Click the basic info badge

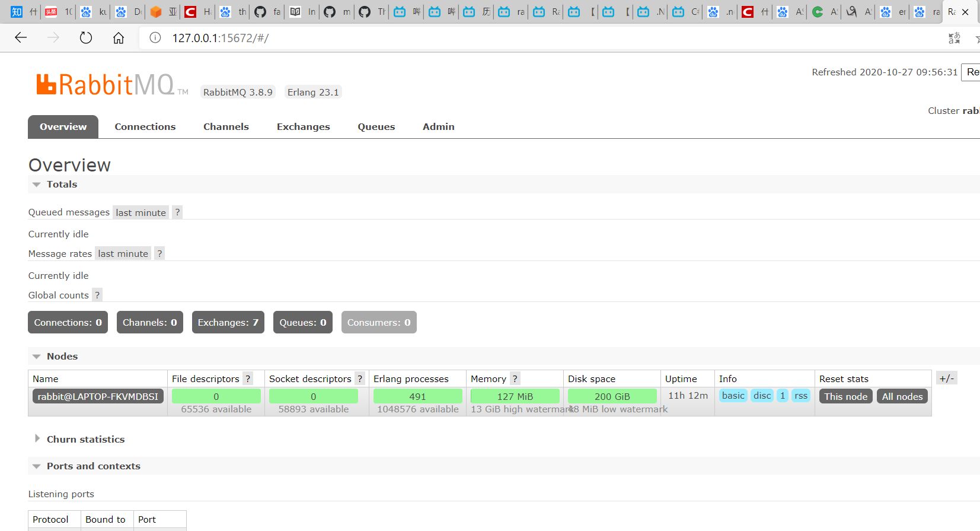(x=733, y=396)
